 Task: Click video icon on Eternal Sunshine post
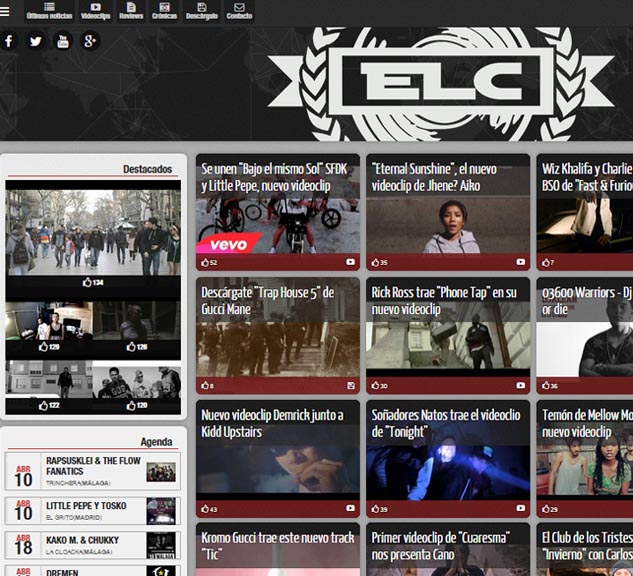tap(520, 262)
